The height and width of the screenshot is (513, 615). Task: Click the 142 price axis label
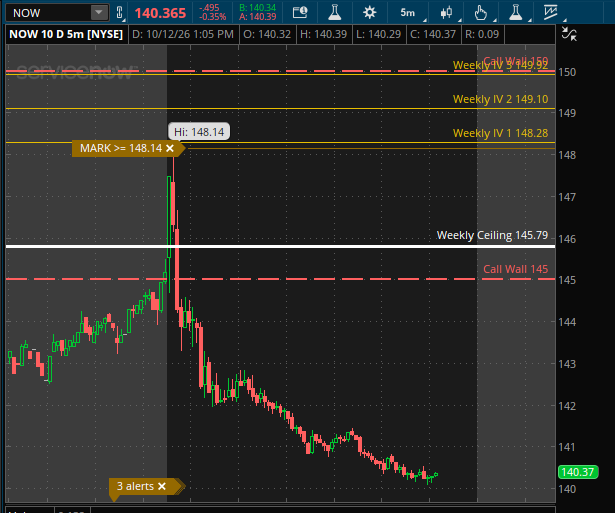tap(567, 406)
